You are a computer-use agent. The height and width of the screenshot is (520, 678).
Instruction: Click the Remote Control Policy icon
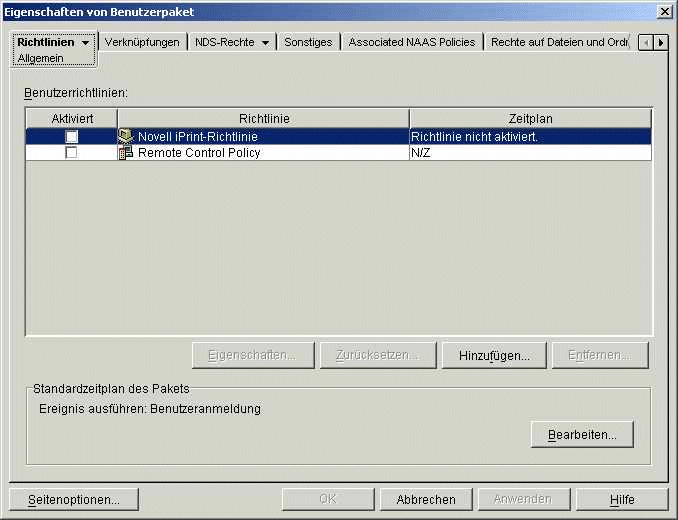[125, 153]
